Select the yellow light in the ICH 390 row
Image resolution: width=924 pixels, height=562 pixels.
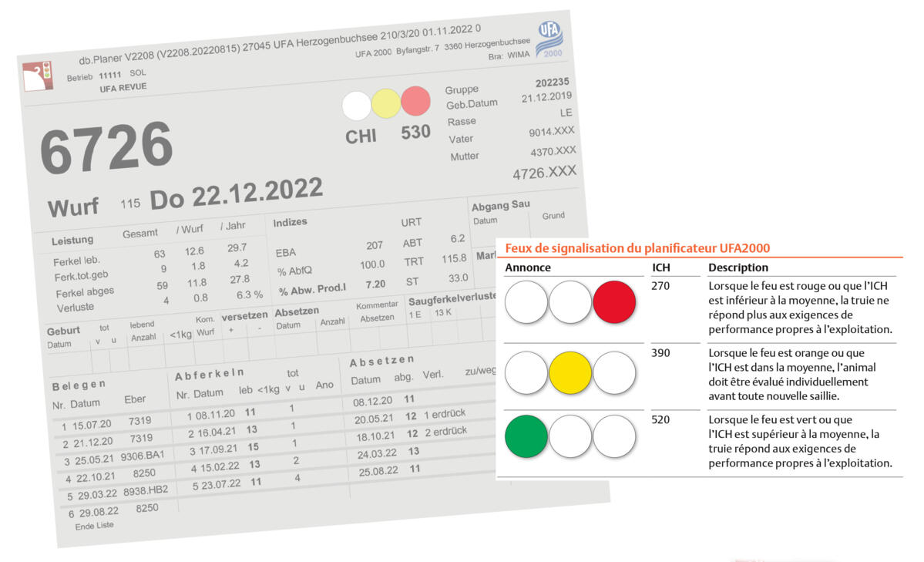(x=570, y=373)
